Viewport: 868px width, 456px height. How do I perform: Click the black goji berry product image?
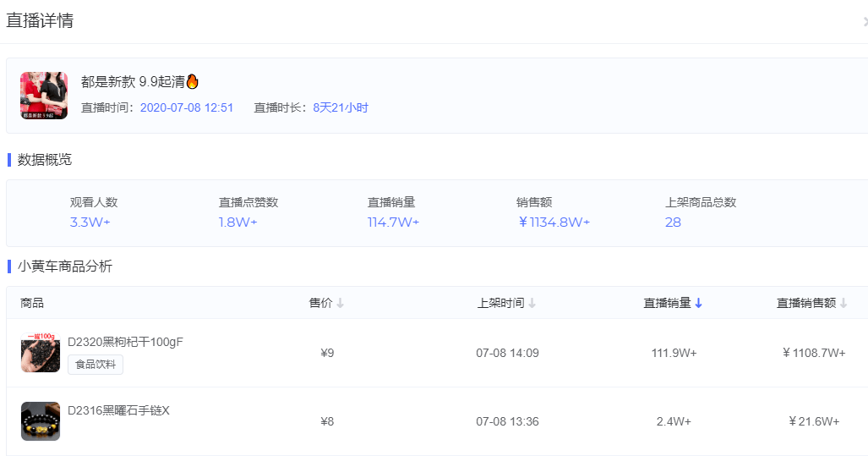(x=41, y=353)
